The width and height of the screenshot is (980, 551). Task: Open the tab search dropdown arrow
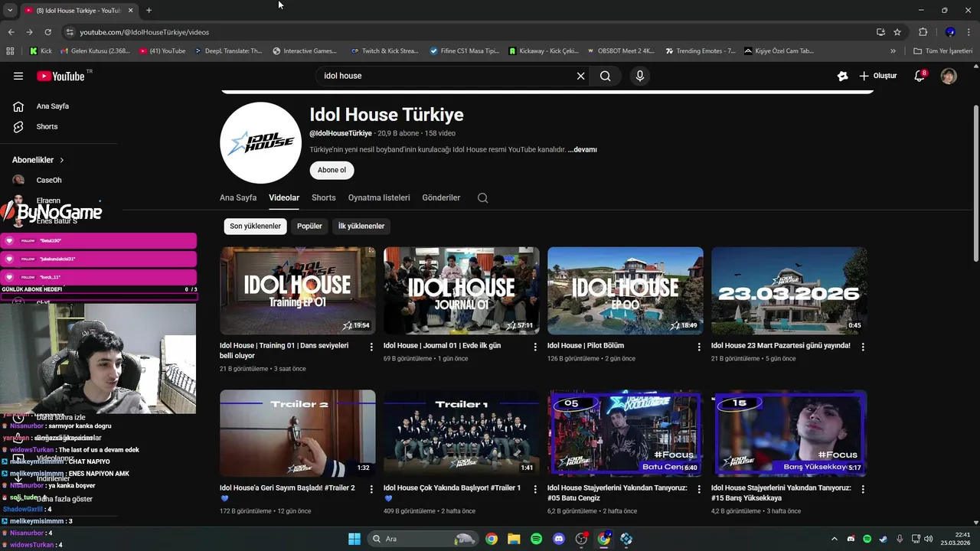coord(10,10)
